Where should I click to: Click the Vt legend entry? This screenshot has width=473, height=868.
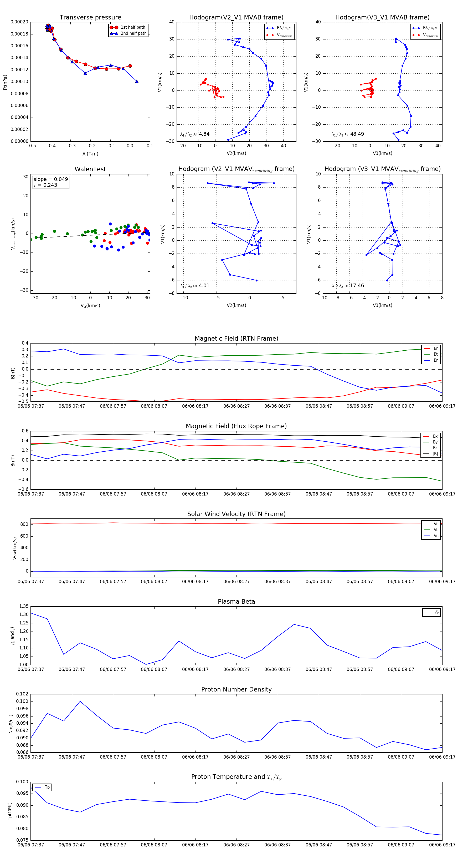[431, 530]
